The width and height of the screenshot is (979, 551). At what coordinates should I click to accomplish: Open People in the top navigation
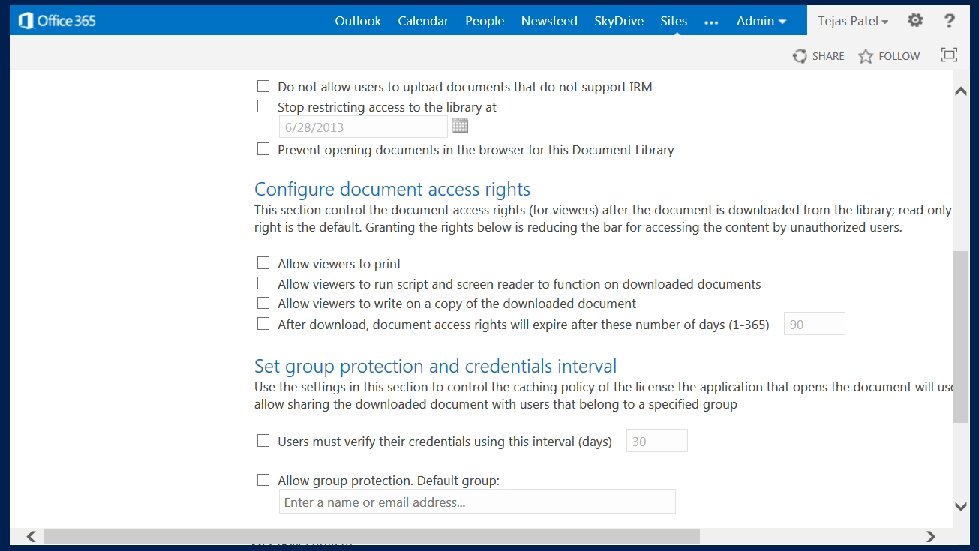(485, 21)
